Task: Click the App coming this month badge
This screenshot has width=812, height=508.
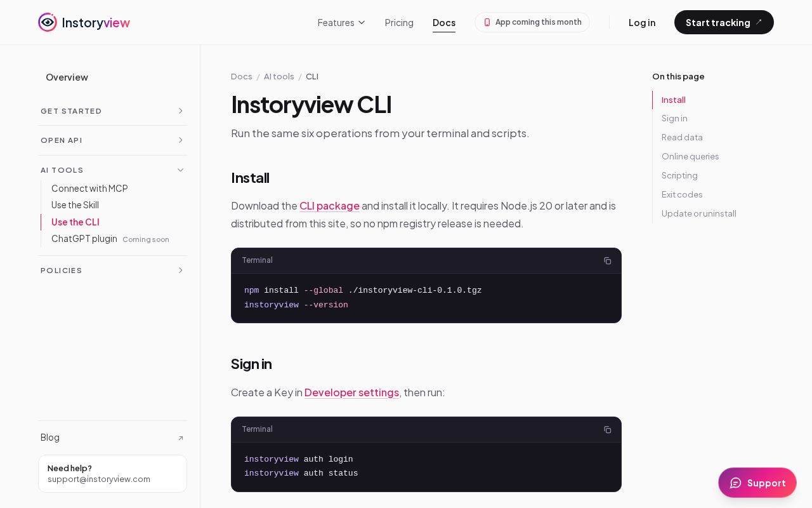Action: pos(532,22)
